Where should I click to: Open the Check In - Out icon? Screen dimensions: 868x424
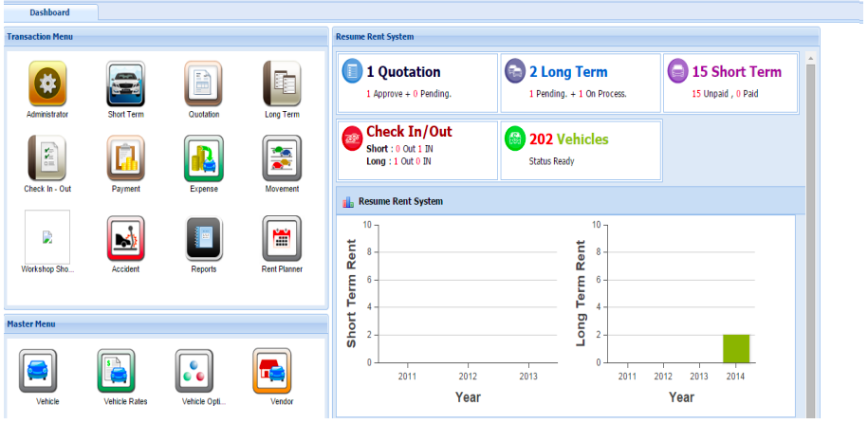coord(47,158)
